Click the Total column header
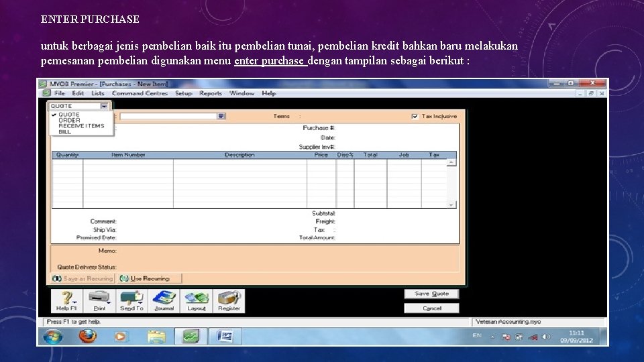Viewport: 644px width, 362px height. coord(370,155)
